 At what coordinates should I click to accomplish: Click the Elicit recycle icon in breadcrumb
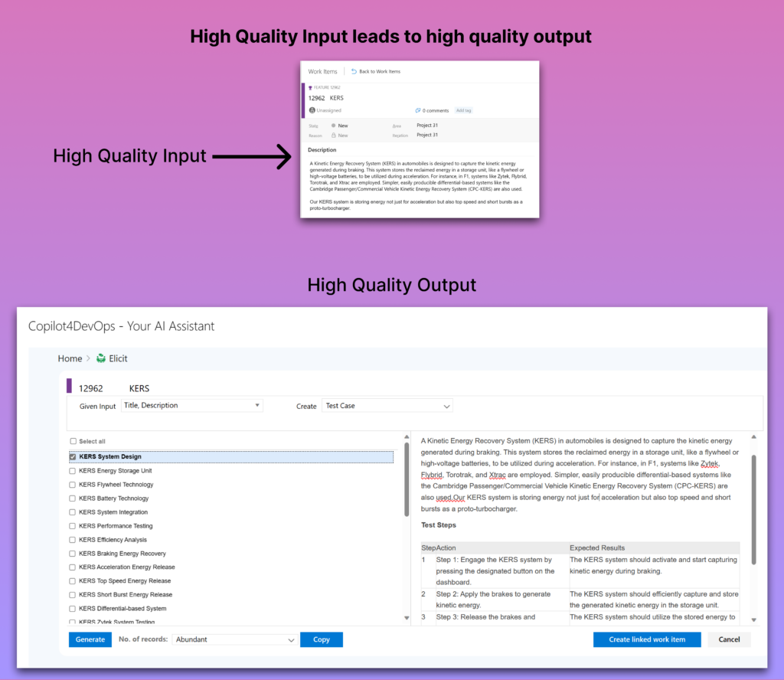coord(101,358)
